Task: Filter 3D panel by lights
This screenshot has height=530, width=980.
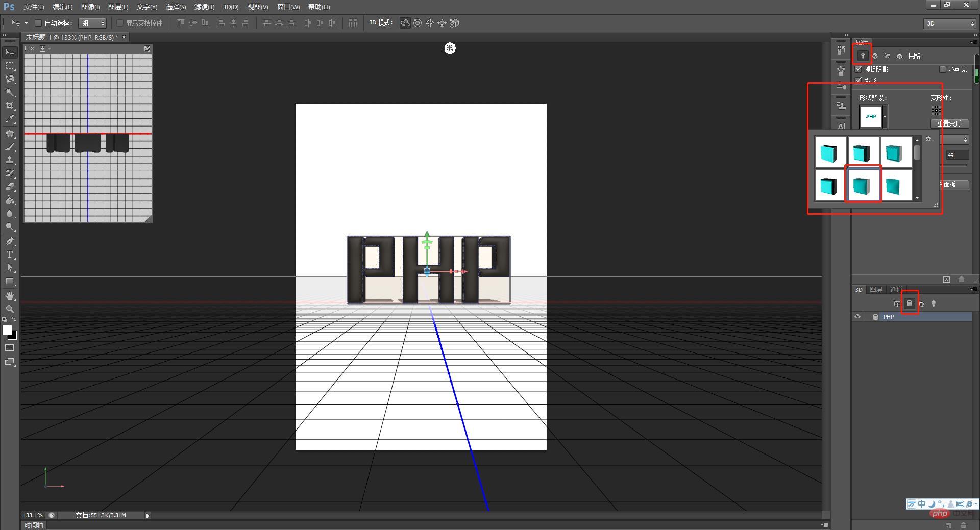Action: click(934, 304)
